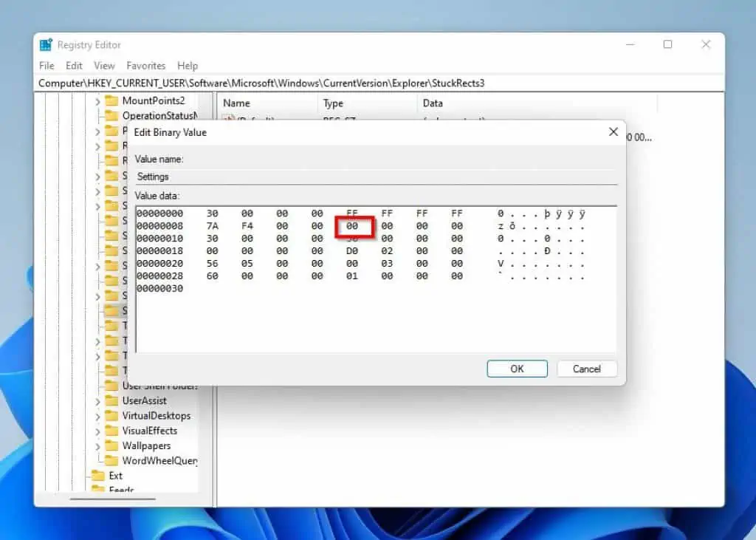
Task: Select the VisualEffects folder icon
Action: coord(111,431)
